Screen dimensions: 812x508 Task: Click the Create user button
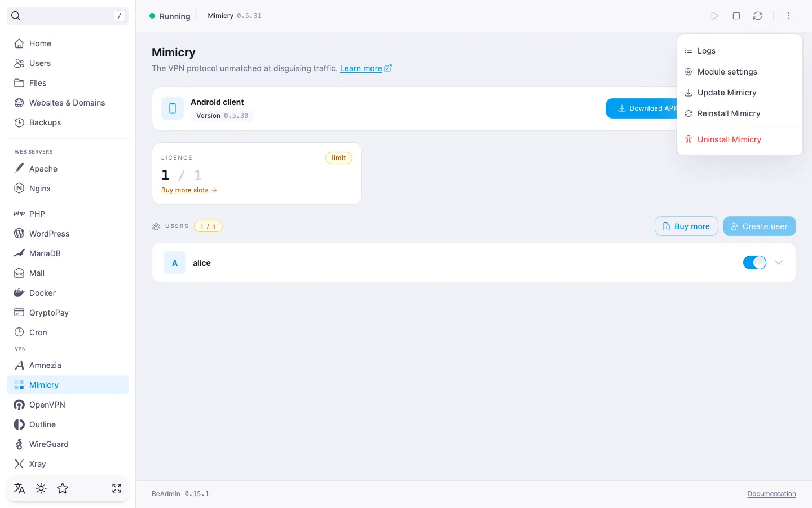click(x=760, y=226)
